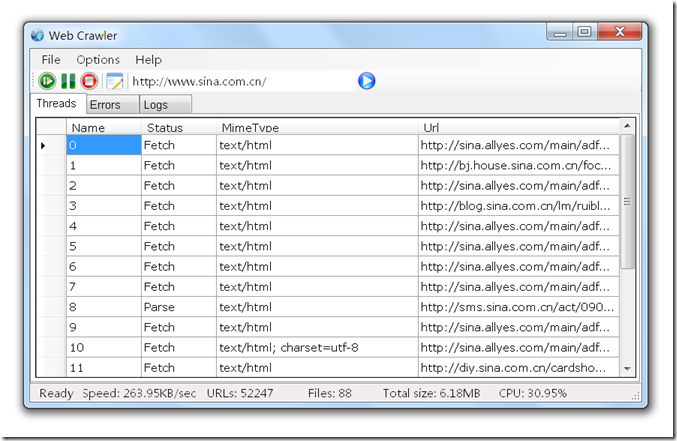Click the vertical scrollbar thumb

point(627,201)
